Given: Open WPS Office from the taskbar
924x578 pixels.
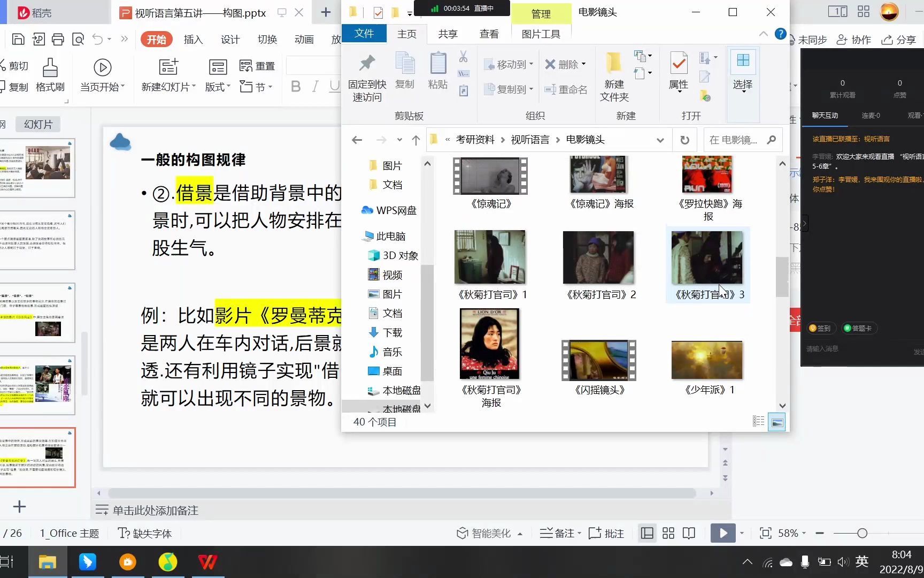Looking at the screenshot, I should point(207,562).
